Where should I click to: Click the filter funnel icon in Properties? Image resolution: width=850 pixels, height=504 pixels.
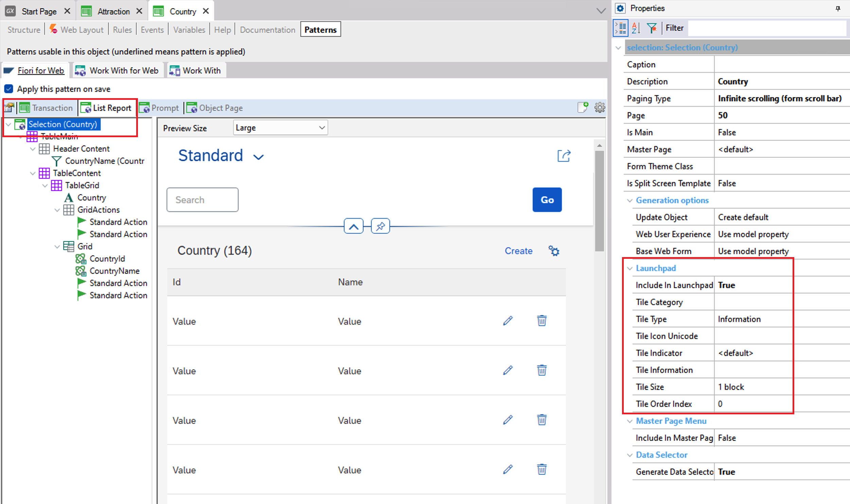point(652,28)
